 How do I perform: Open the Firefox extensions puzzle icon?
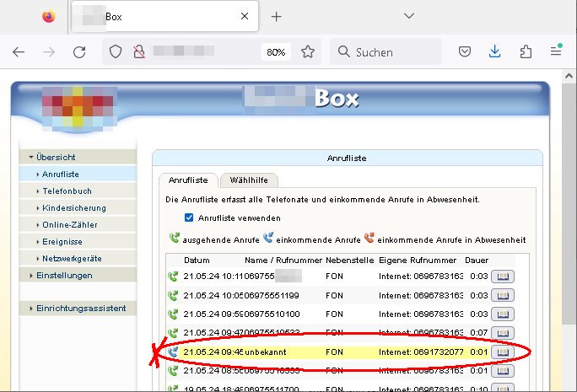(526, 52)
